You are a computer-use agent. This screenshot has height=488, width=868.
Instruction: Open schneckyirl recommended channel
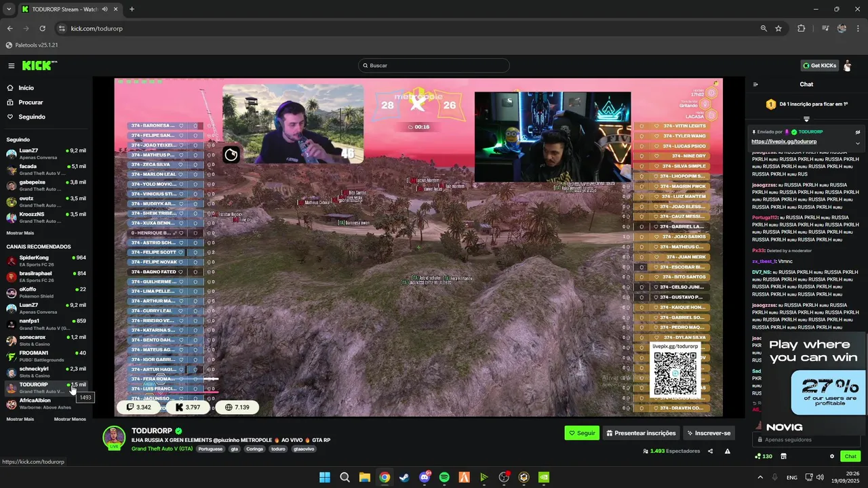[46, 372]
